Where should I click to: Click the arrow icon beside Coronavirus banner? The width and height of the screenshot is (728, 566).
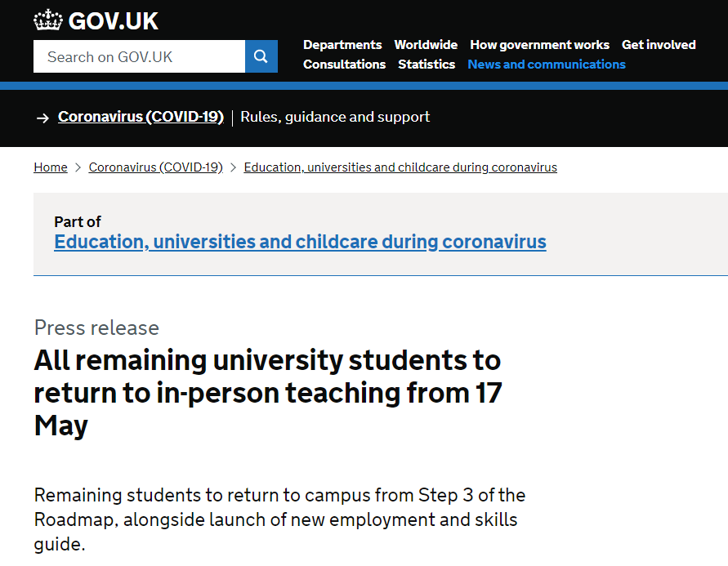42,118
